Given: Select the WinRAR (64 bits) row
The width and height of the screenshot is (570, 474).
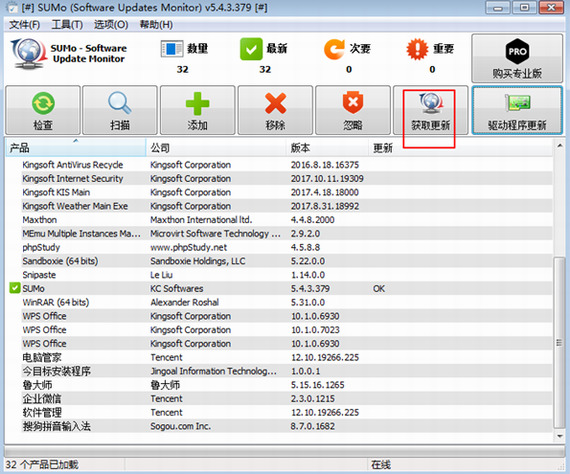Looking at the screenshot, I should (x=279, y=302).
